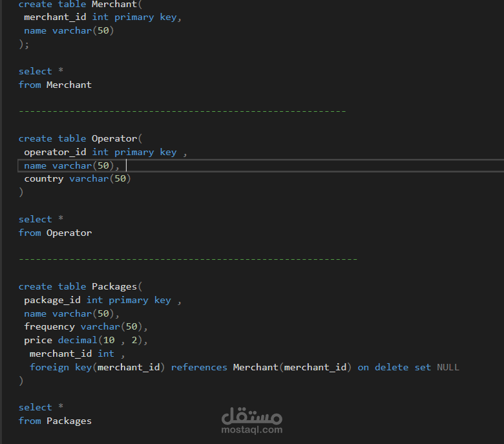
Task: Click 'name varchar(50),' in Operator table
Action: click(x=72, y=165)
